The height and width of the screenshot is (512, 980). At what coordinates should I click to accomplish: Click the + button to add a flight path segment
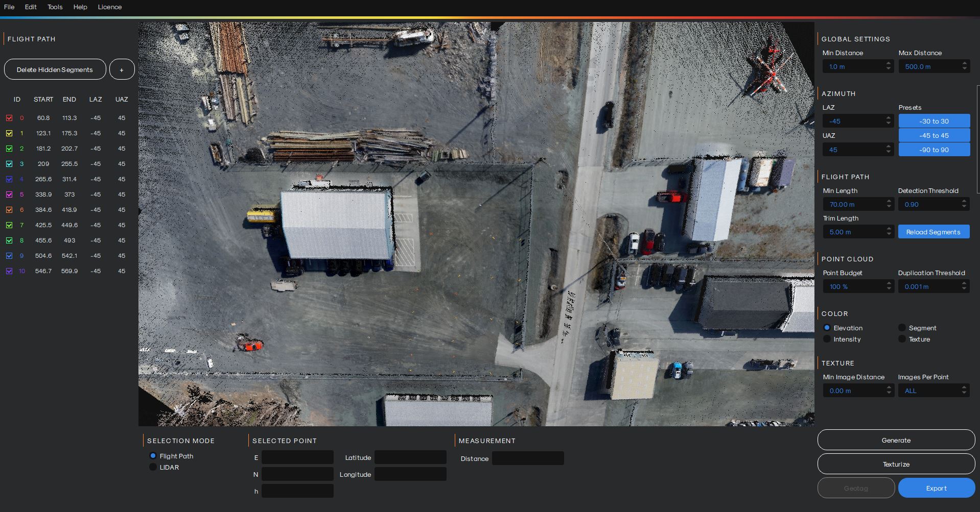click(x=122, y=69)
